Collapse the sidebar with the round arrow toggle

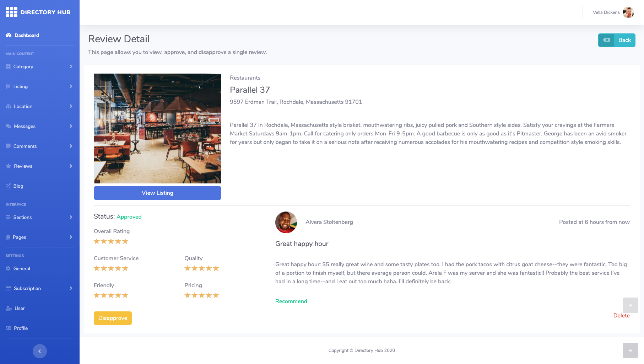[x=40, y=351]
